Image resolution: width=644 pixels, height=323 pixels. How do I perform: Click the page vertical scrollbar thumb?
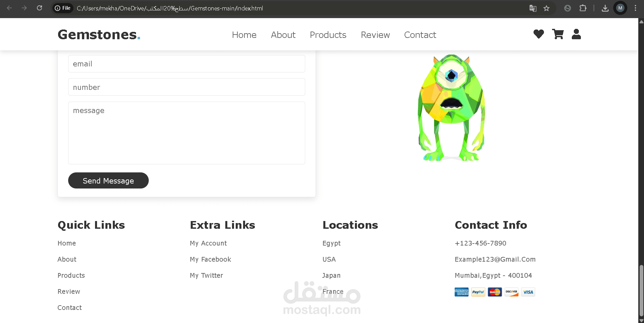click(x=641, y=290)
